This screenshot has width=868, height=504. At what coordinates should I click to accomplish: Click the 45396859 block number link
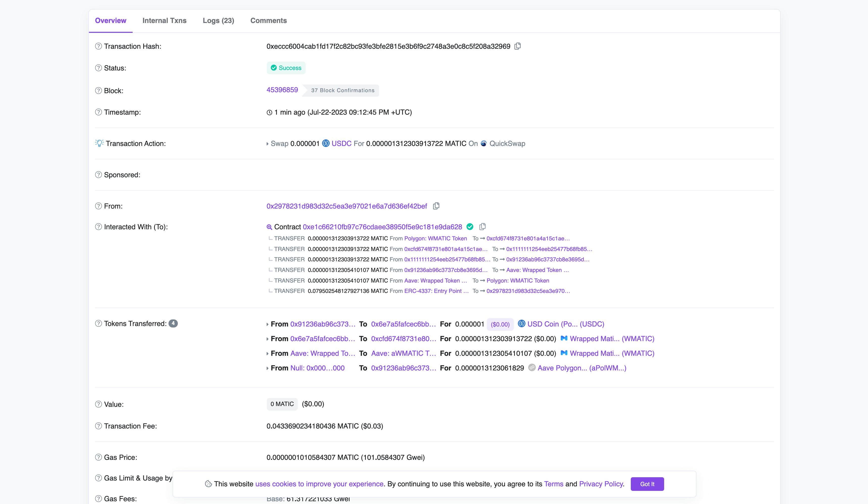[282, 90]
